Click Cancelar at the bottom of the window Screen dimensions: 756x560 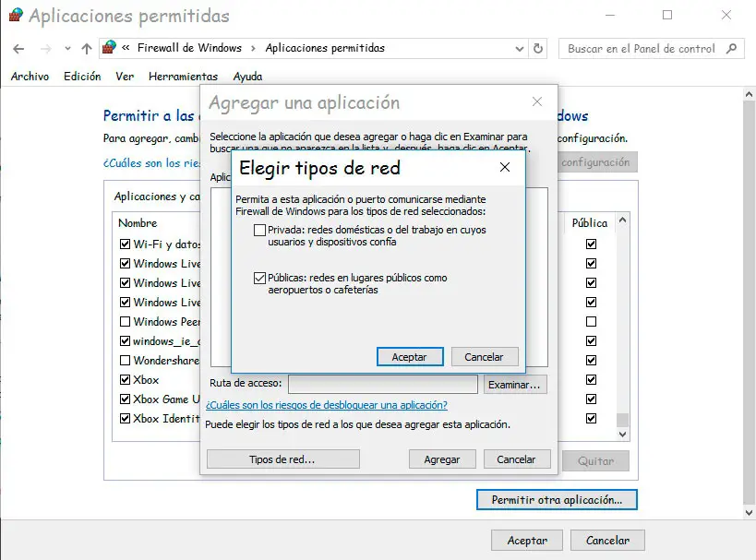click(607, 541)
